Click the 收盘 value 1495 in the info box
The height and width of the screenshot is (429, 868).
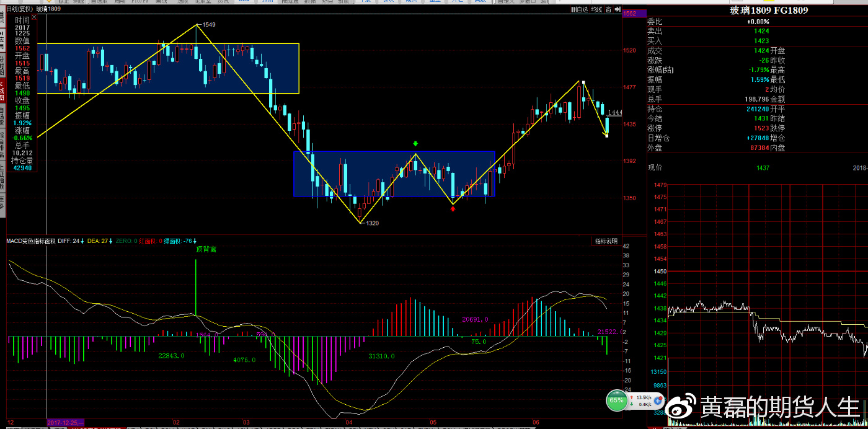[x=22, y=108]
